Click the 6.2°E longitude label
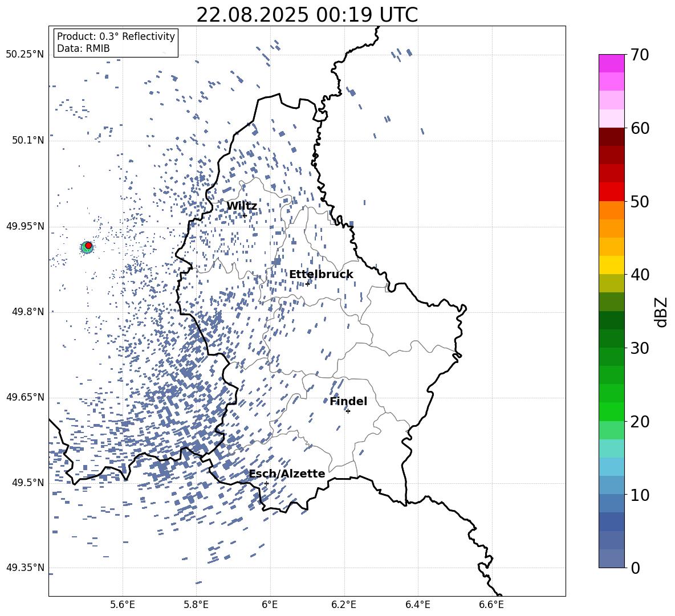This screenshot has width=675, height=616. 344,605
